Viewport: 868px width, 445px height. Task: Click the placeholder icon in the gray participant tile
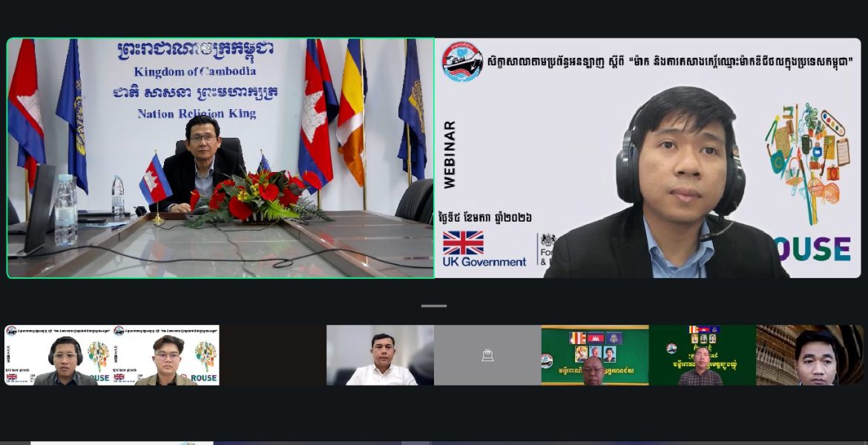pyautogui.click(x=487, y=355)
